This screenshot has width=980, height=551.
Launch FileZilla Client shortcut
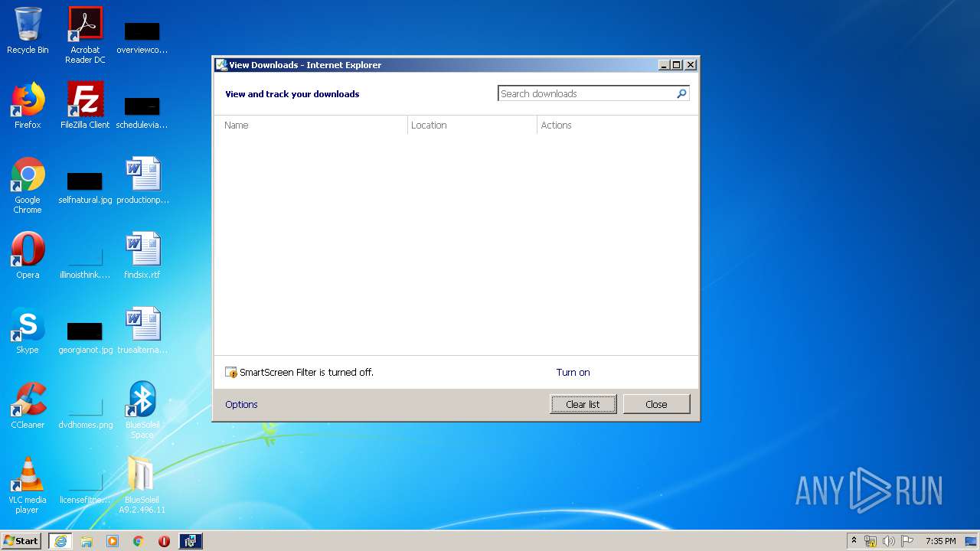(x=85, y=106)
